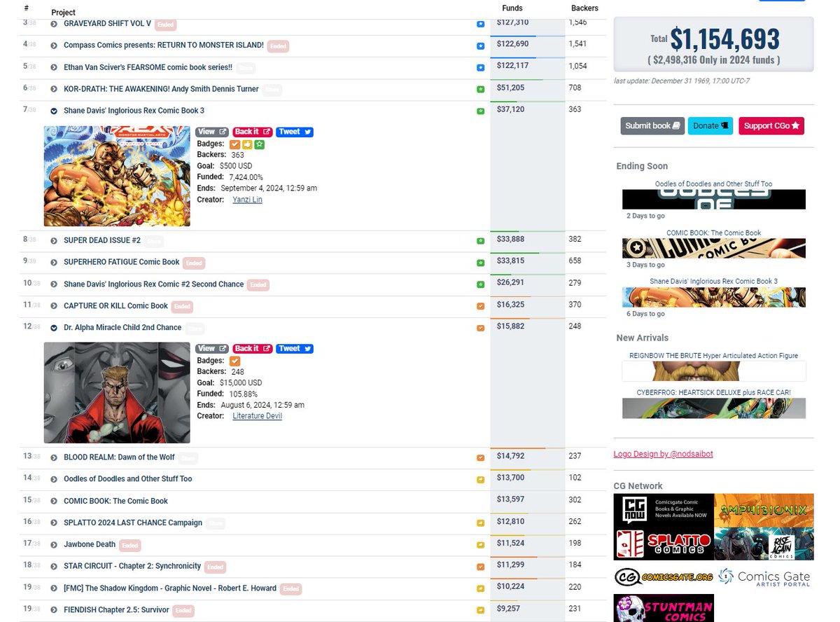Open Splatto Comics network logo
Image resolution: width=840 pixels, height=622 pixels.
point(664,544)
